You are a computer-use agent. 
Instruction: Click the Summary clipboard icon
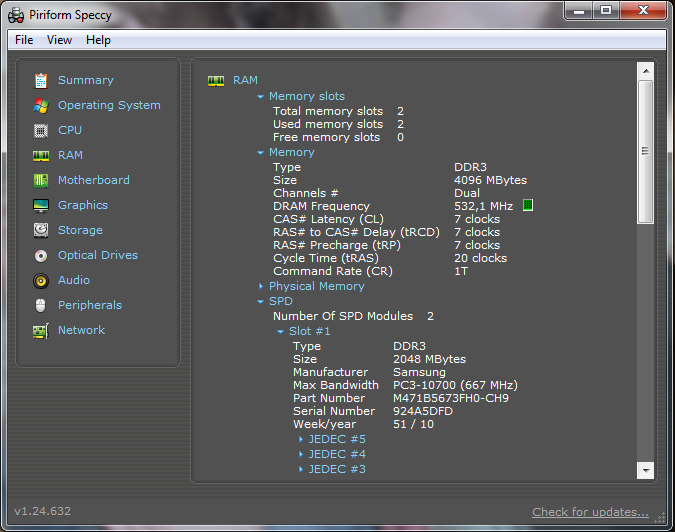tap(41, 80)
